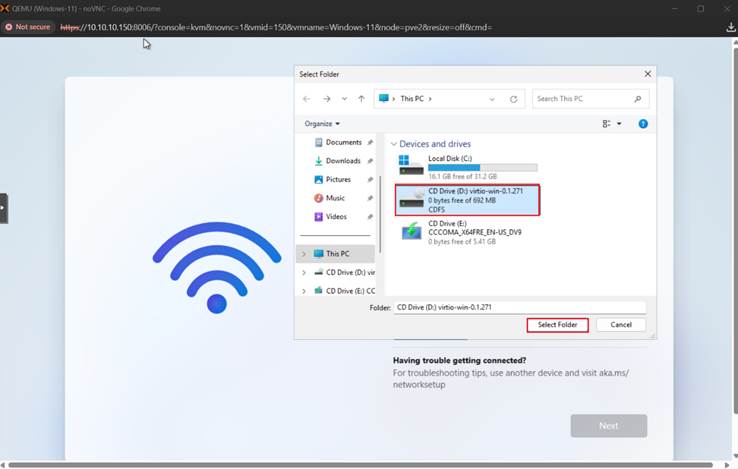The width and height of the screenshot is (738, 469).
Task: Click Chrome download icon in address bar
Action: [x=730, y=27]
